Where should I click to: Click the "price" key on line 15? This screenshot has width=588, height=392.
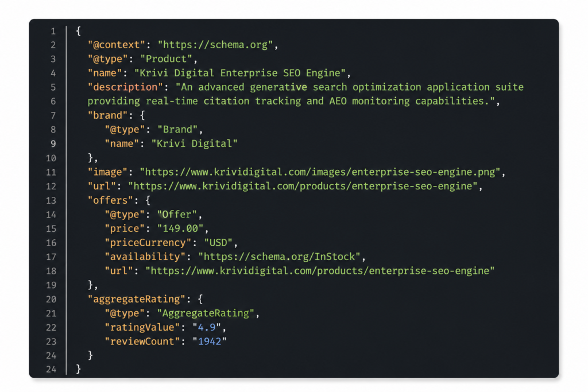(x=125, y=228)
